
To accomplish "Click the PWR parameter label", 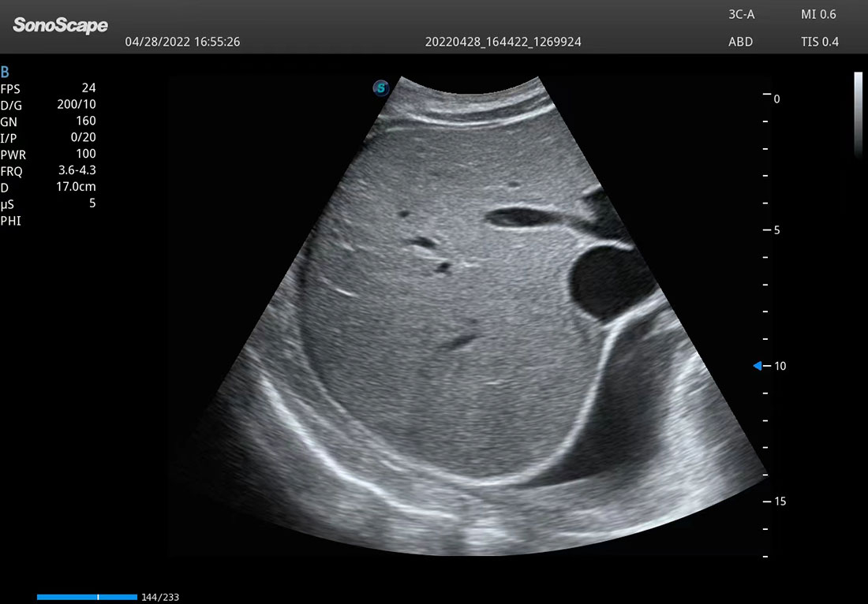I will click(13, 155).
